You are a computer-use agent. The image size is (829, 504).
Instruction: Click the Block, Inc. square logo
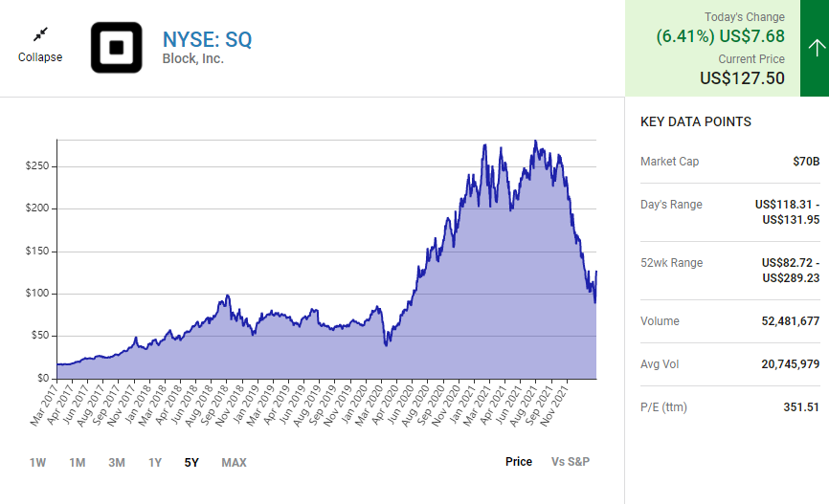(117, 48)
